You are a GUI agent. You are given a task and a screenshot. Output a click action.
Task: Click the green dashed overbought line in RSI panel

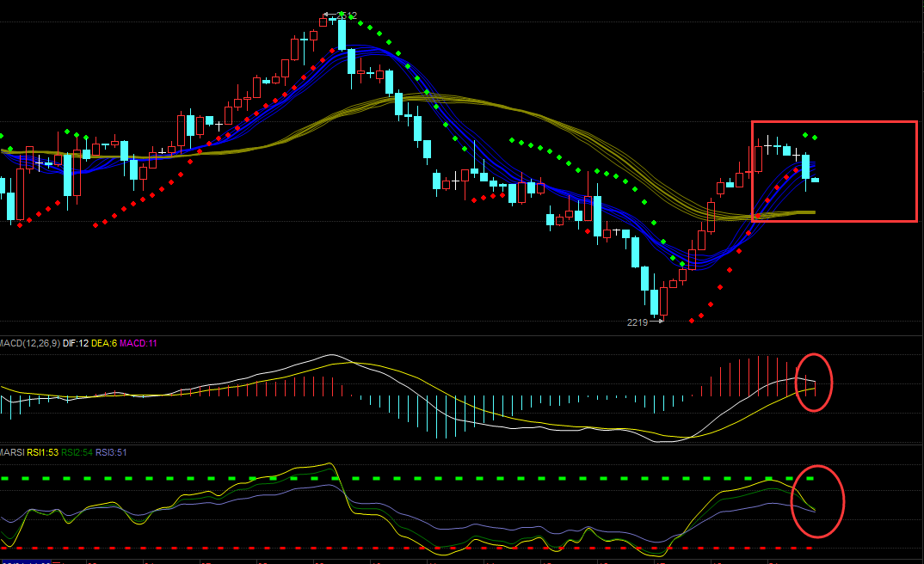pos(430,478)
